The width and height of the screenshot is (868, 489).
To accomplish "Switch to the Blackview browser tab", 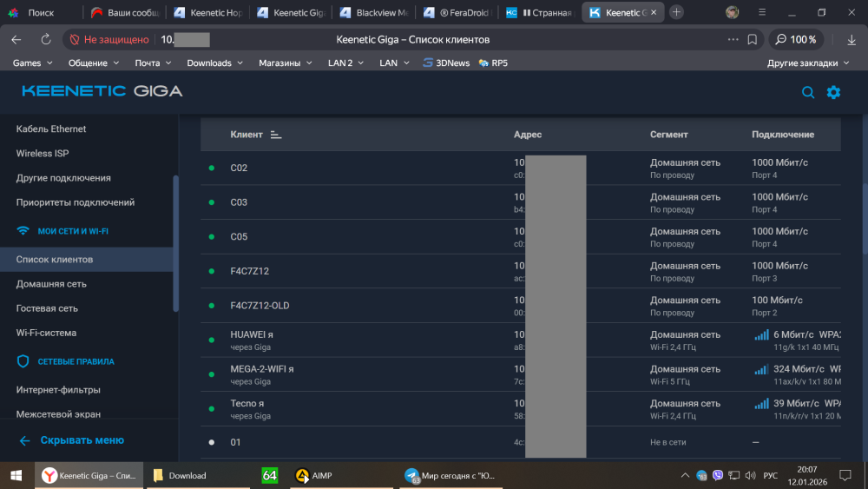I will pyautogui.click(x=374, y=13).
